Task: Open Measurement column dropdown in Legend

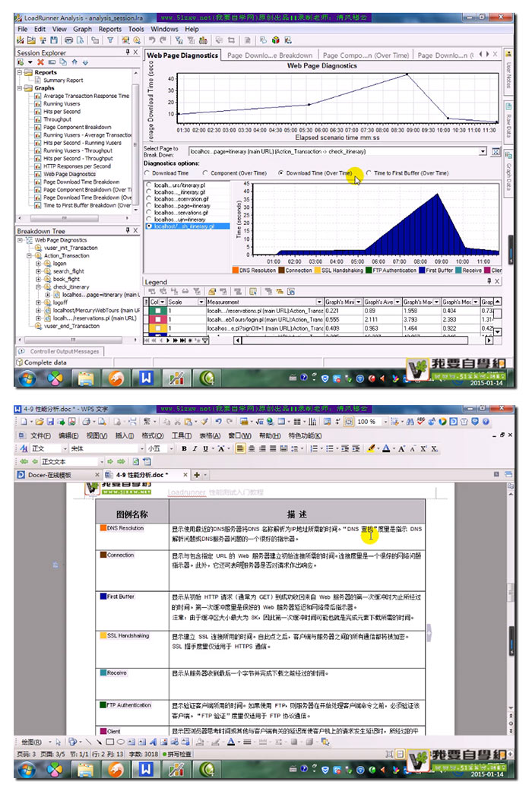Action: (x=319, y=302)
